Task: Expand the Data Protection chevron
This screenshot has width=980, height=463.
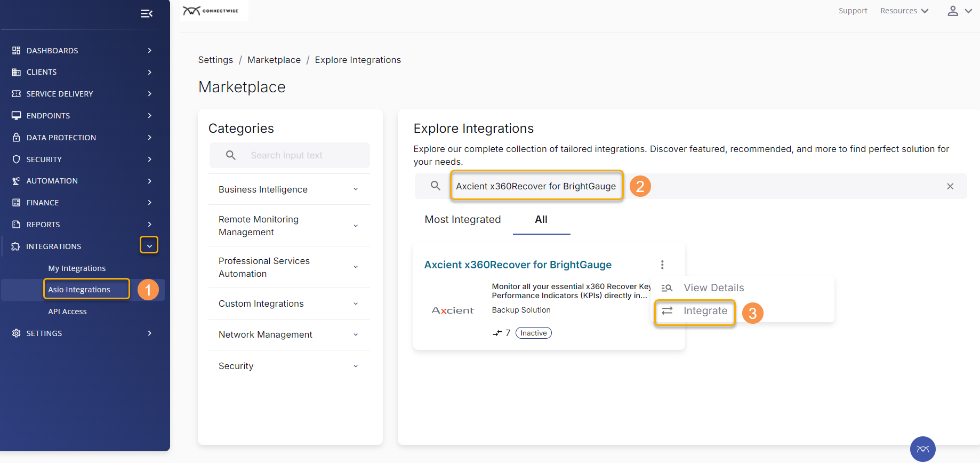Action: click(150, 137)
